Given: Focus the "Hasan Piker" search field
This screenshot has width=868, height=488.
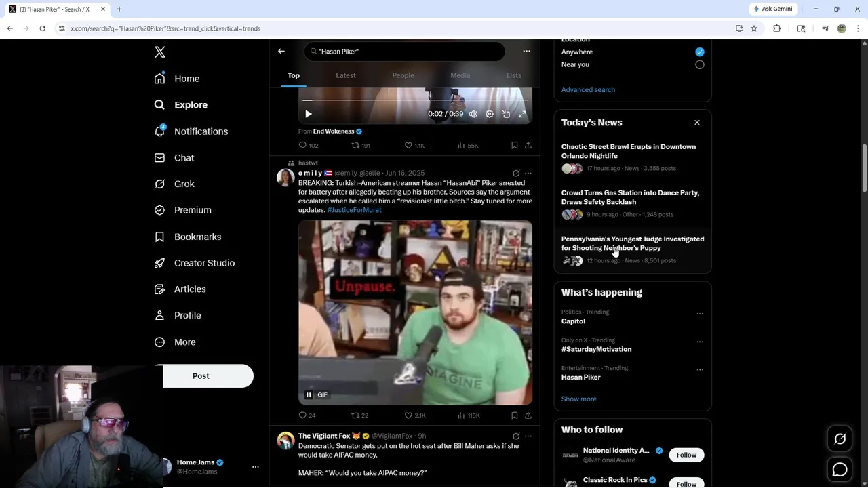Looking at the screenshot, I should [405, 52].
